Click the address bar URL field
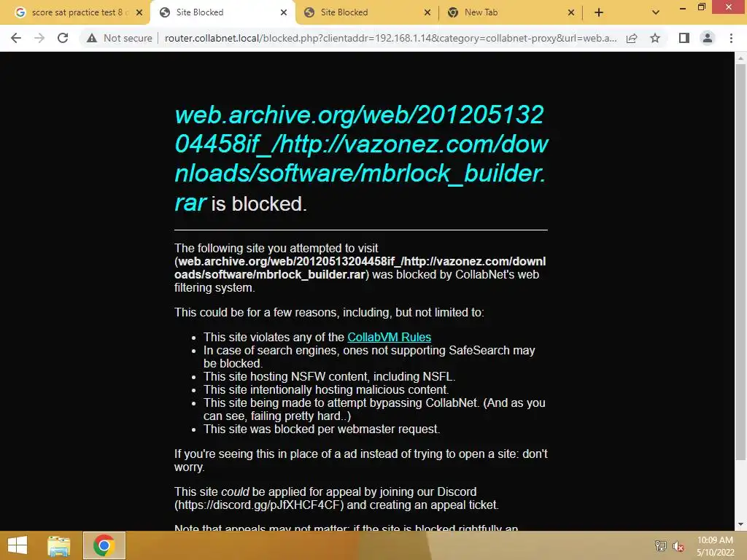 click(391, 38)
